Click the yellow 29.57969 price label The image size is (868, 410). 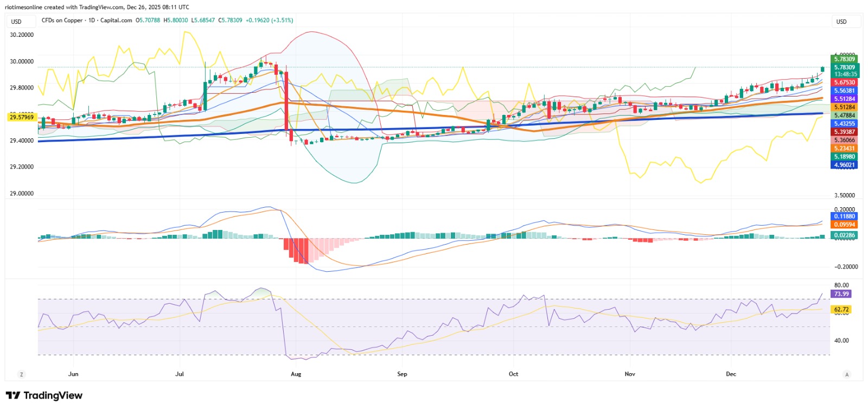click(22, 117)
